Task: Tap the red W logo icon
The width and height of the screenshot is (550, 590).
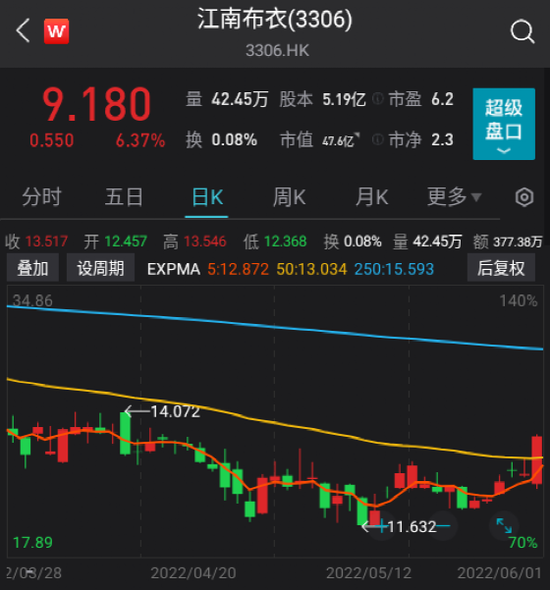Action: pos(56,31)
